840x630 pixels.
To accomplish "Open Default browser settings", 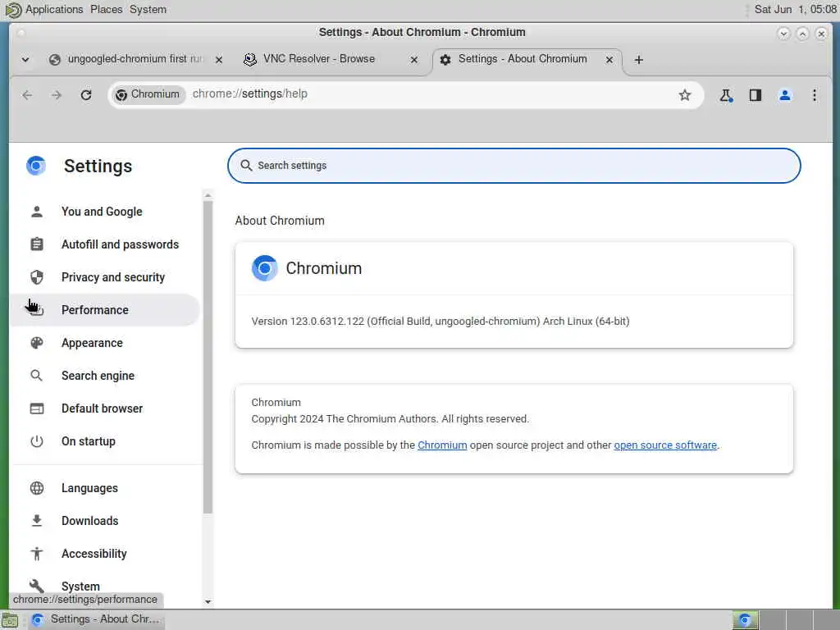I will [104, 409].
